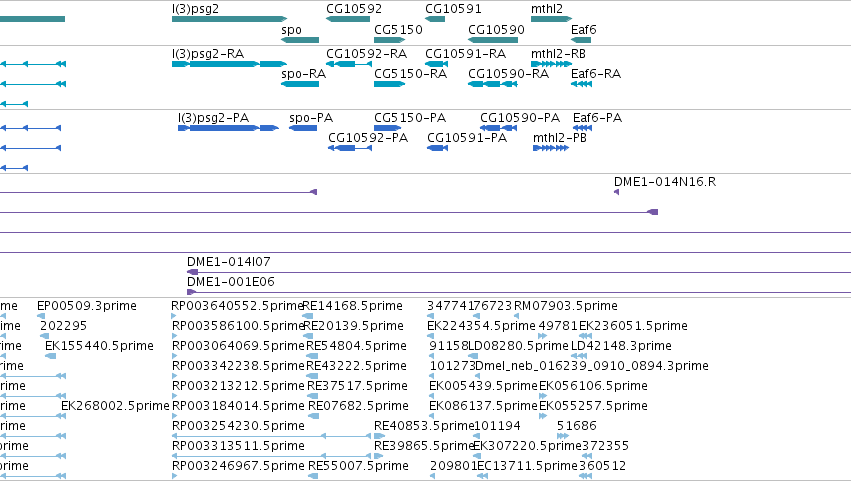
Task: Open EST EK056106.5prime
Action: pyautogui.click(x=593, y=386)
